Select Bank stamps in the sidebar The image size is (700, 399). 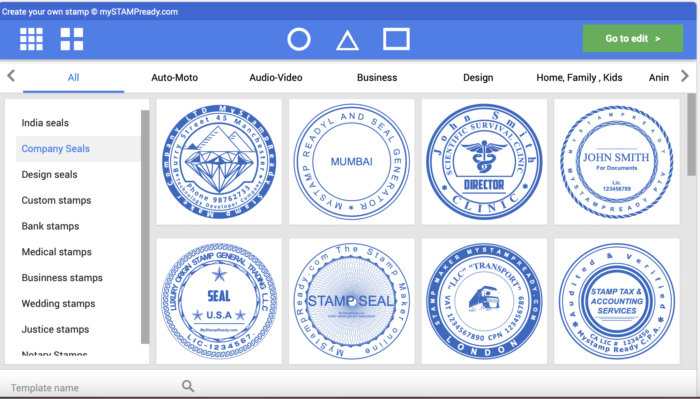[x=78, y=226]
